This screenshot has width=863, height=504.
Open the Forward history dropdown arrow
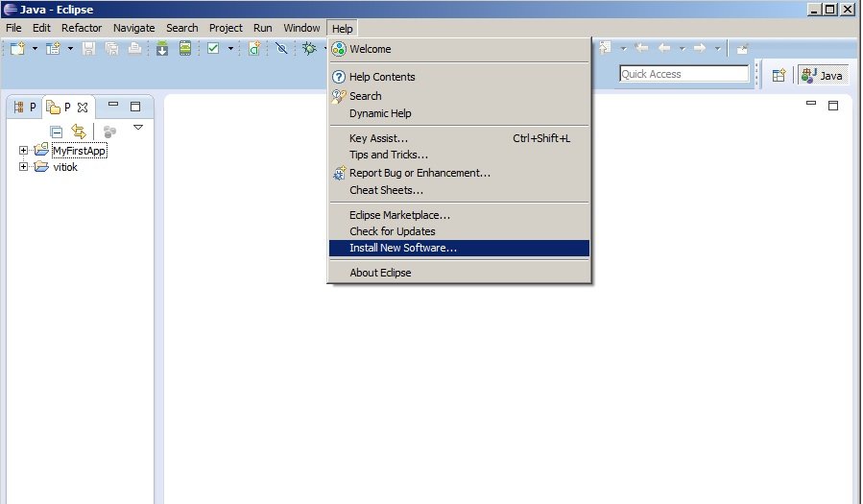pos(717,48)
